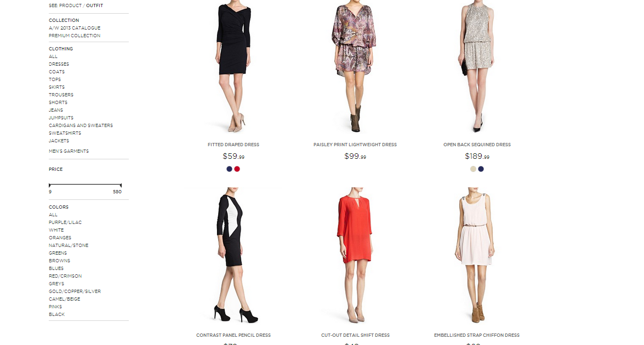Browse Cardigans and Sweaters category

[81, 125]
